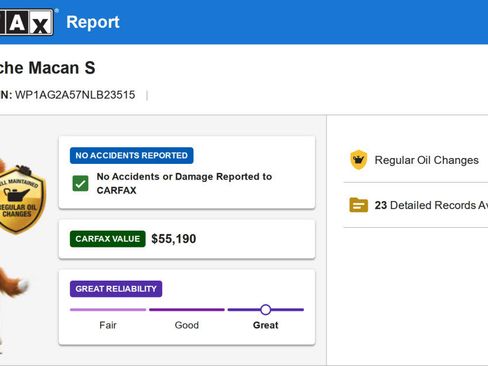Click the CARFAX logo in header
Image resolution: width=488 pixels, height=366 pixels.
pyautogui.click(x=27, y=22)
